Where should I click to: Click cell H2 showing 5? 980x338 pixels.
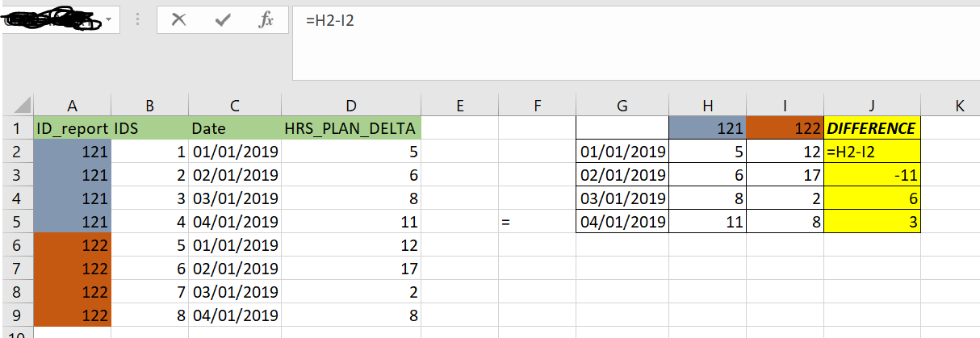click(x=708, y=151)
